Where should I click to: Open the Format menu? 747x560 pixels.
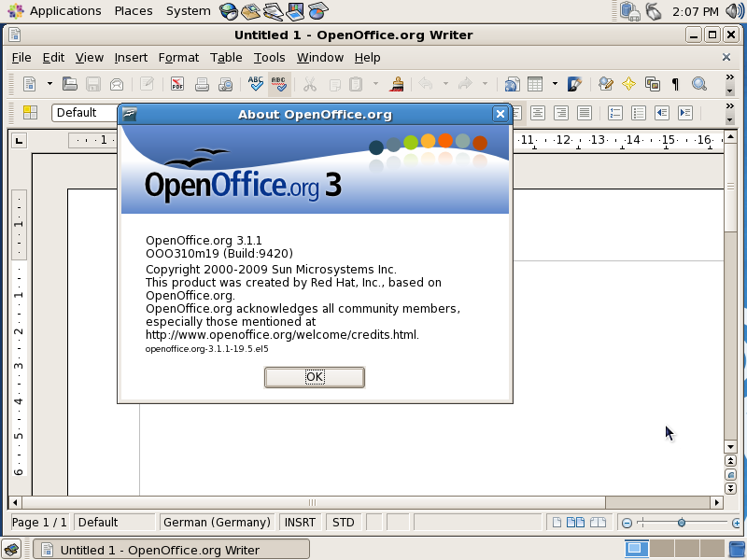tap(178, 57)
